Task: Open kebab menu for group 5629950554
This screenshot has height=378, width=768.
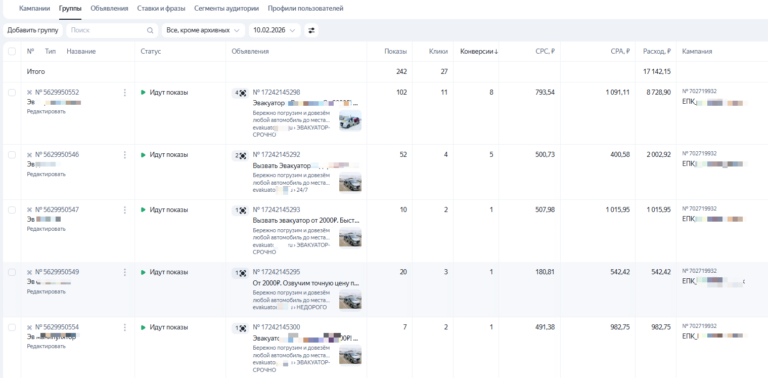Action: click(x=124, y=327)
